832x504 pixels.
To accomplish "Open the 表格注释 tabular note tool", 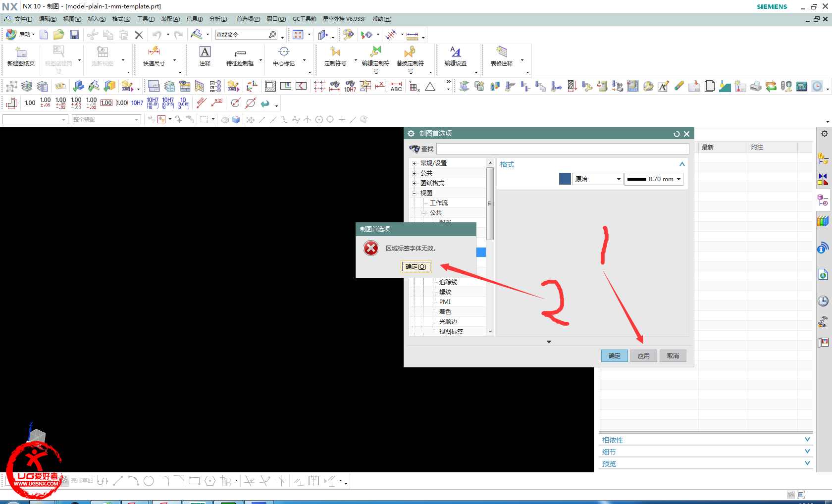I will pyautogui.click(x=502, y=56).
